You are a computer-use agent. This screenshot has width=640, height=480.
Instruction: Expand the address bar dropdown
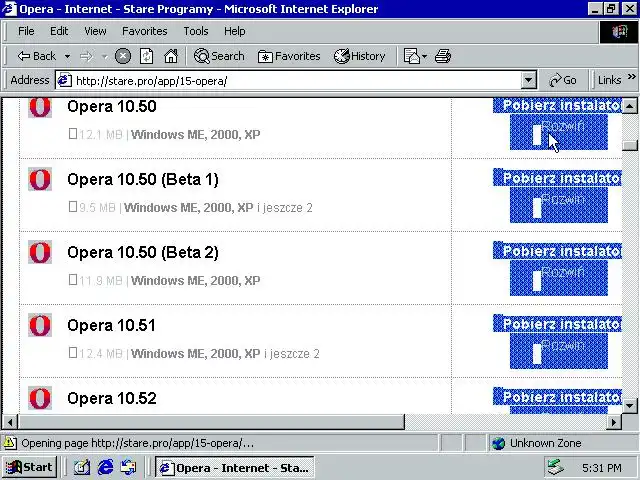click(528, 80)
